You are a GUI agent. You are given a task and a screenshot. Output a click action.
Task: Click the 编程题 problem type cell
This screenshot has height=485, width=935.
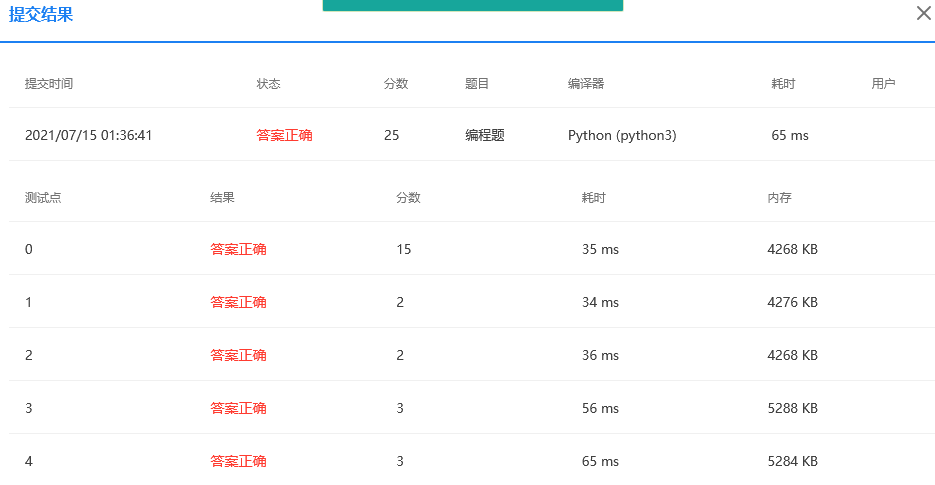[x=485, y=135]
